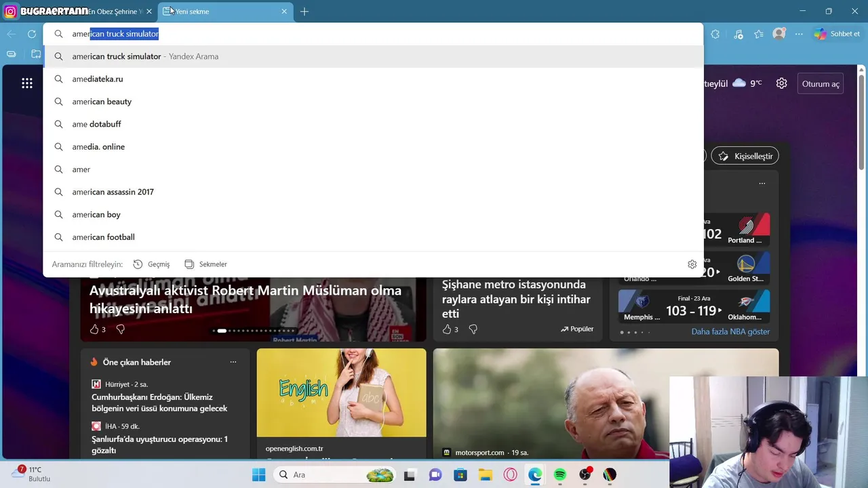Click the 'Kişiselleştir' personalize button

tap(745, 156)
